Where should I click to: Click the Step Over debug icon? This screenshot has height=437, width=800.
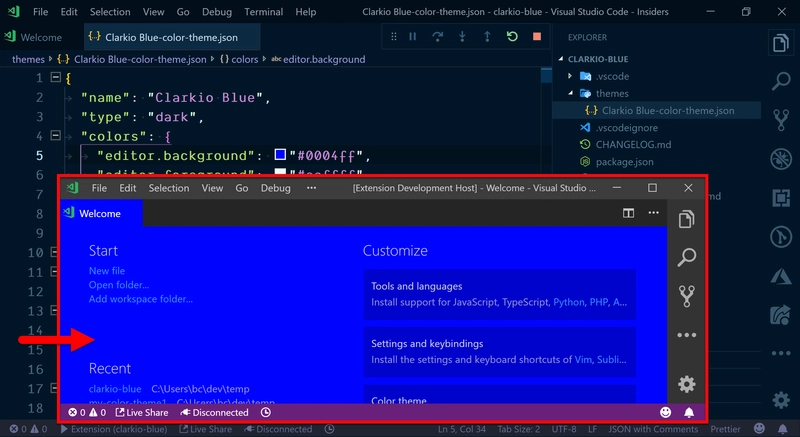[x=437, y=37]
